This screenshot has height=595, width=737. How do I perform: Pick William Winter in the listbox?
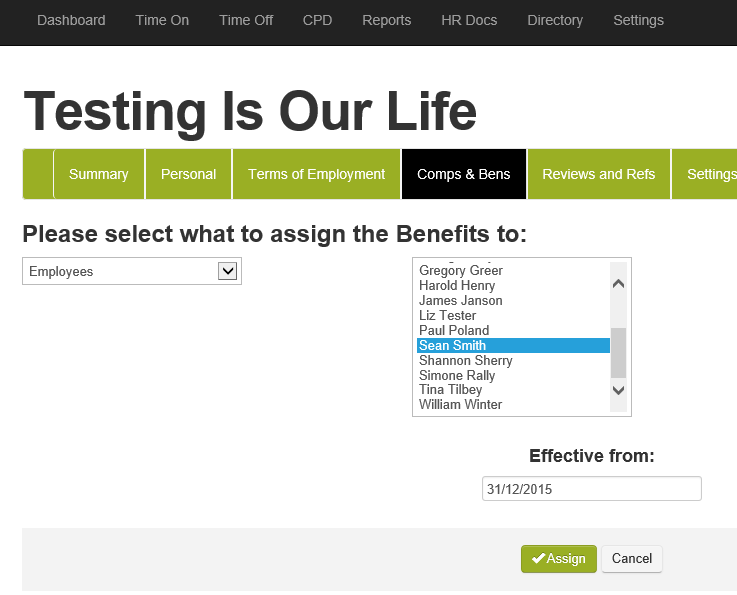pyautogui.click(x=460, y=405)
